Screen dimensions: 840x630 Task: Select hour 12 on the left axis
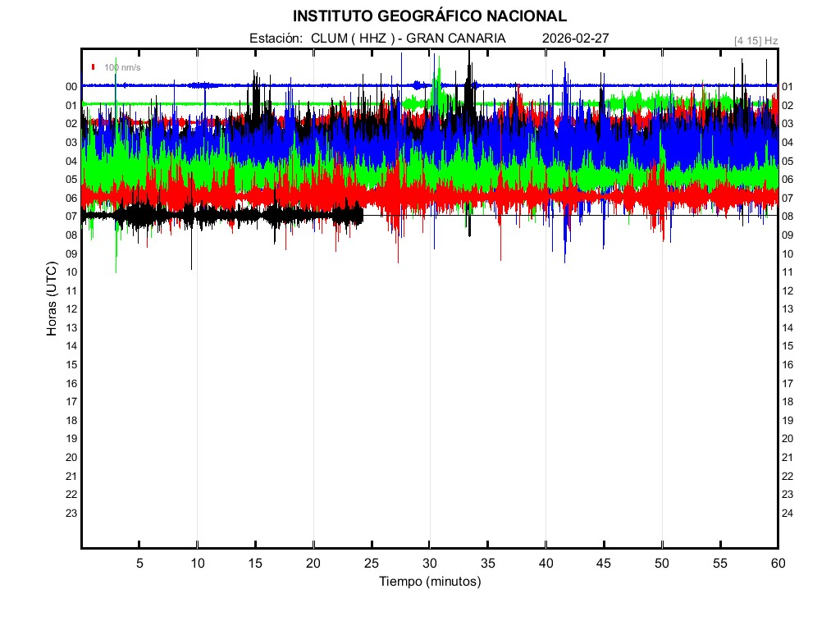(71, 308)
